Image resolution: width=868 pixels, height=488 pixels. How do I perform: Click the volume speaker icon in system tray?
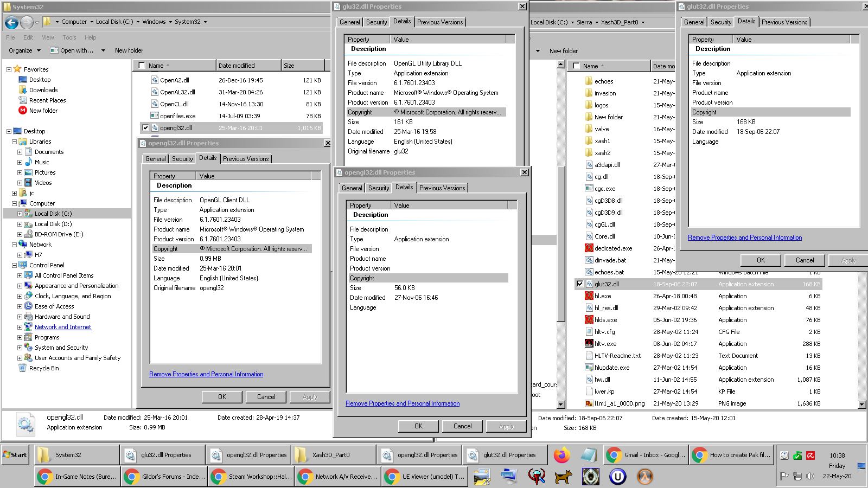pyautogui.click(x=810, y=476)
